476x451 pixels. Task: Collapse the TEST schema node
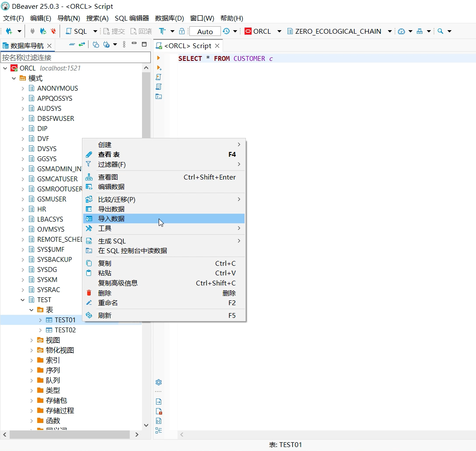(x=22, y=300)
